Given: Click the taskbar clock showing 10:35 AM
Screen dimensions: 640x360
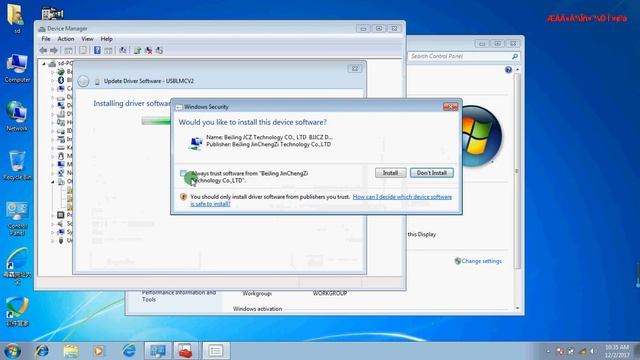Looking at the screenshot, I should coord(617,351).
